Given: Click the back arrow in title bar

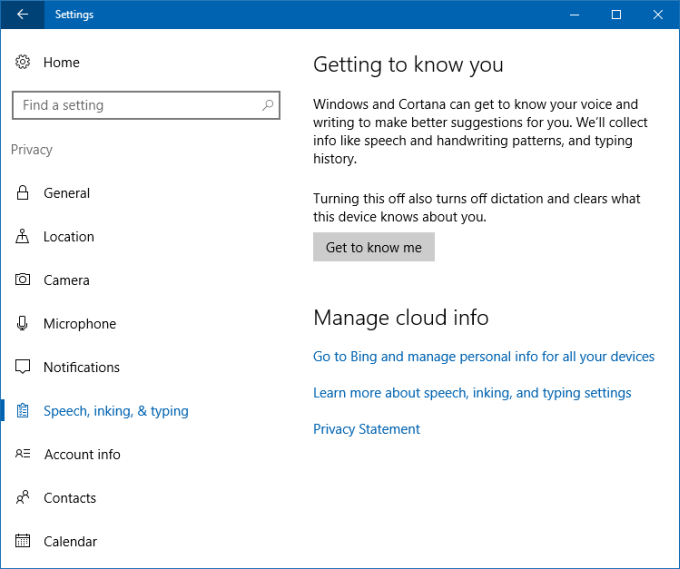Looking at the screenshot, I should click(23, 14).
